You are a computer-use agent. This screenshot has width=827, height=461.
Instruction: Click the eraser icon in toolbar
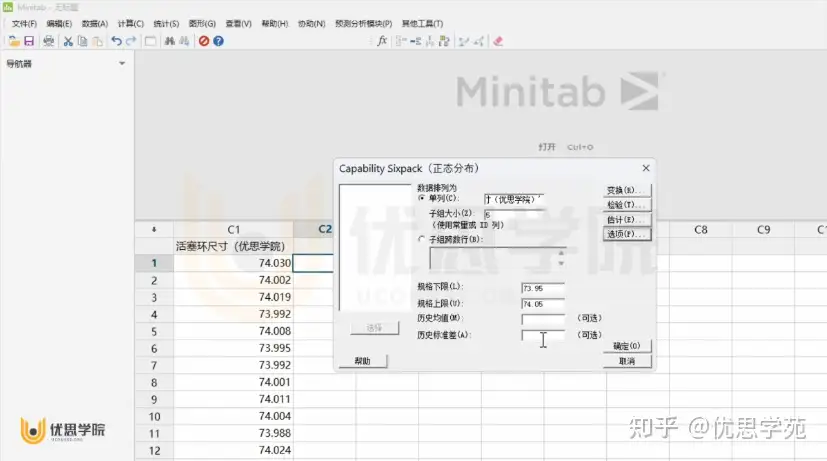(x=498, y=41)
